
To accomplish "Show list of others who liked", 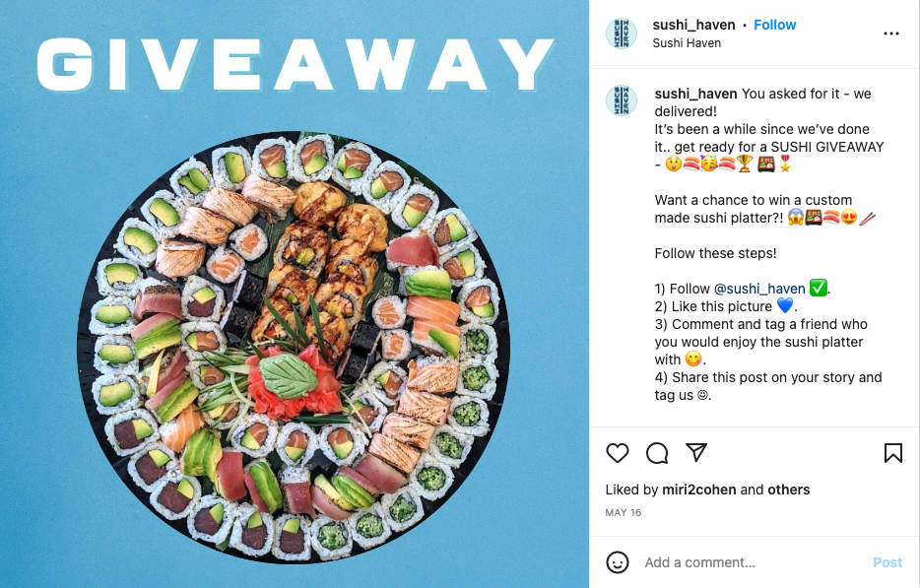I will click(788, 490).
